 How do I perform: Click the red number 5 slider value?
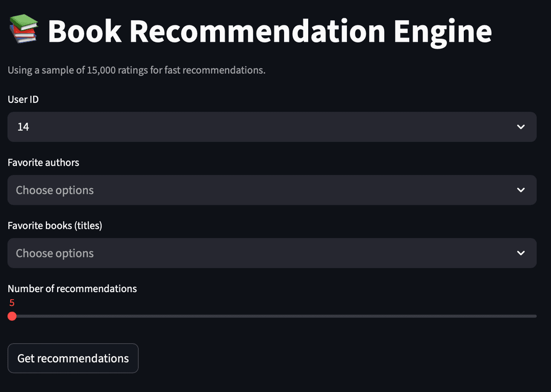pos(11,303)
